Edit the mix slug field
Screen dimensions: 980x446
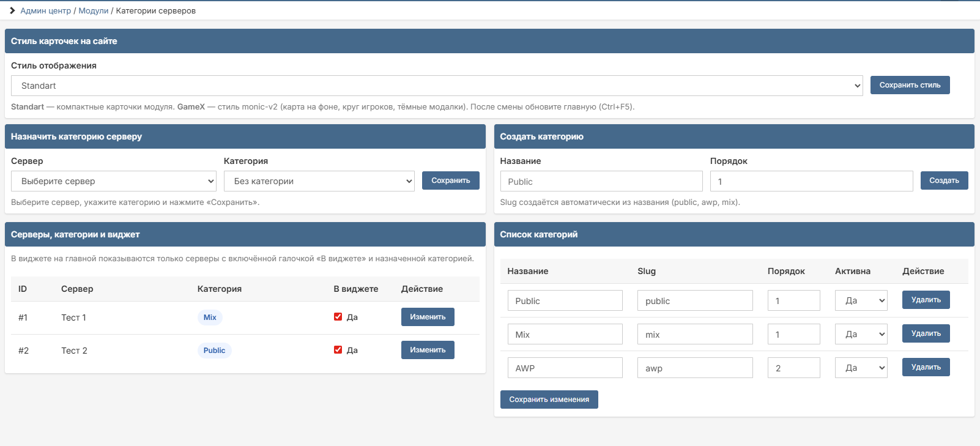[x=695, y=334]
